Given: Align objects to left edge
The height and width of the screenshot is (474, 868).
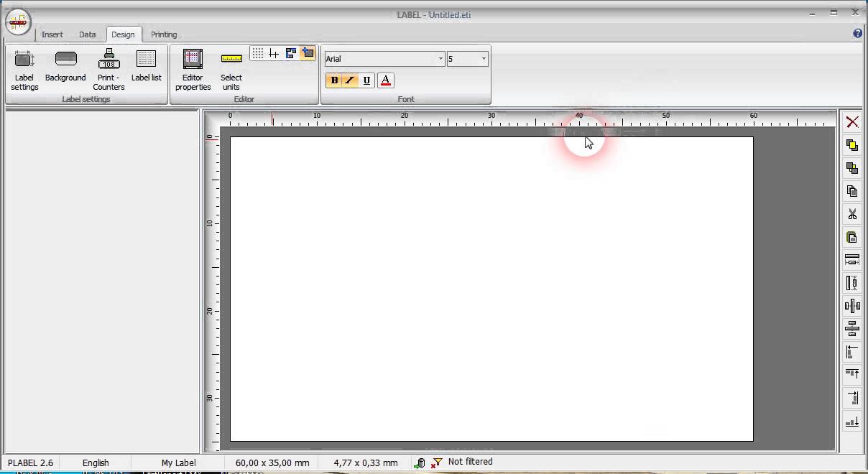Looking at the screenshot, I should click(852, 353).
